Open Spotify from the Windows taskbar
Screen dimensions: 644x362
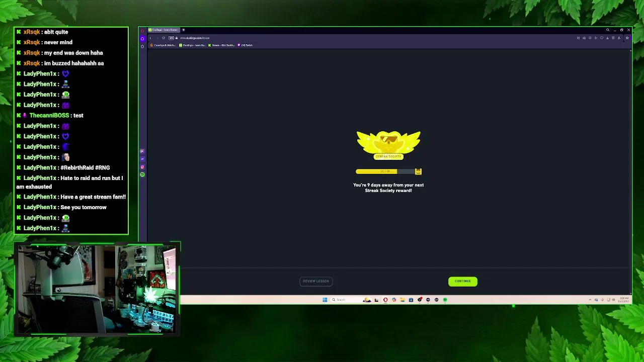point(445,300)
